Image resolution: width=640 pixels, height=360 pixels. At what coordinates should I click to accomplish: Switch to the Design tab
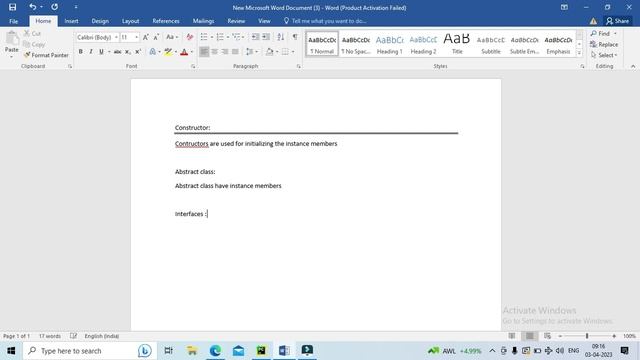point(100,21)
